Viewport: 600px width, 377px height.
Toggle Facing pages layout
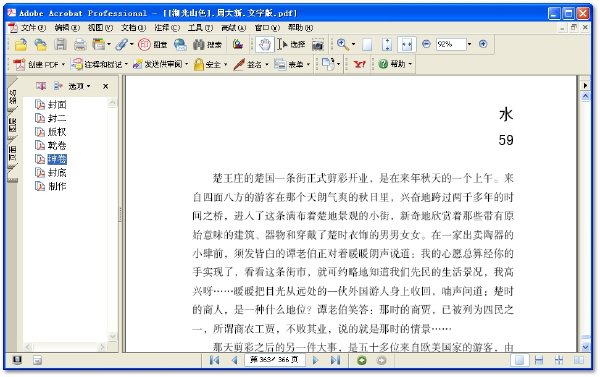pos(579,360)
